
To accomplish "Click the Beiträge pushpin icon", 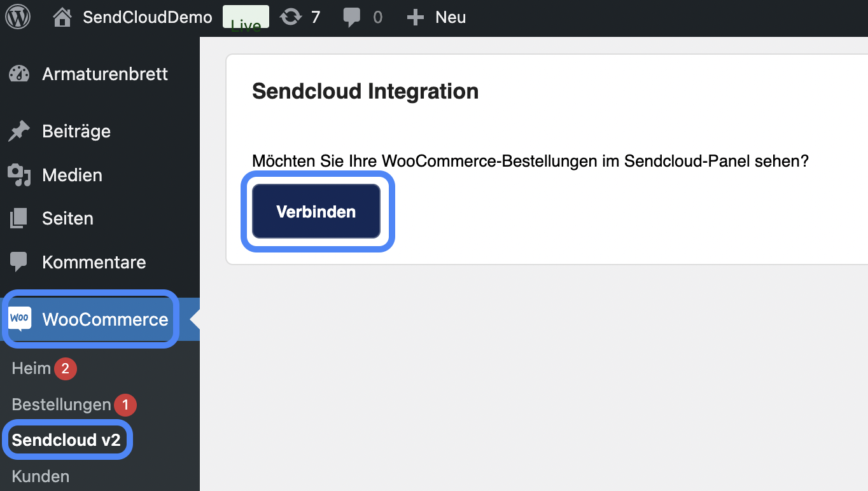I will [19, 131].
